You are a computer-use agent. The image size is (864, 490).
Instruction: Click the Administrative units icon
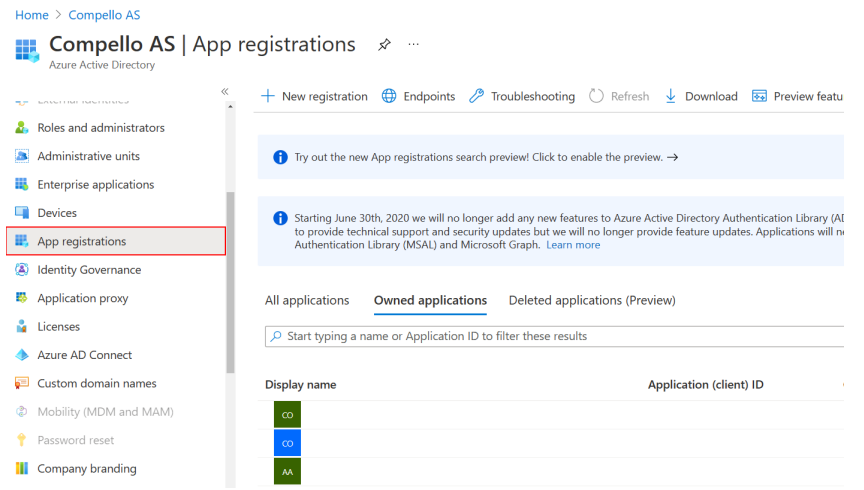click(21, 156)
